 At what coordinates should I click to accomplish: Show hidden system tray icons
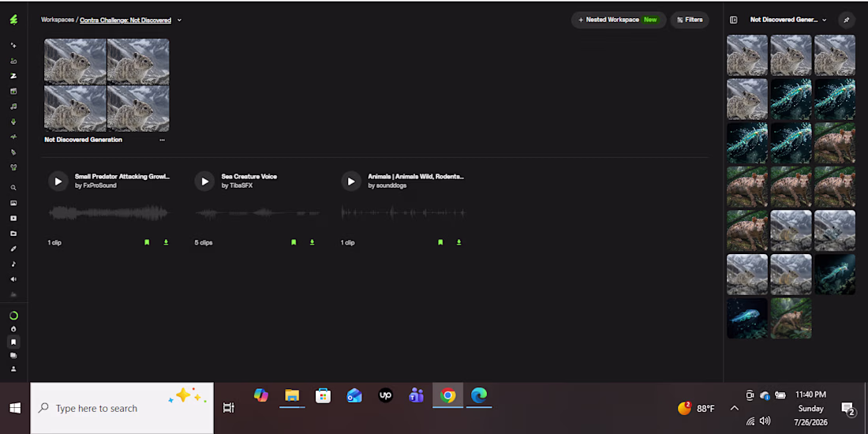(734, 409)
